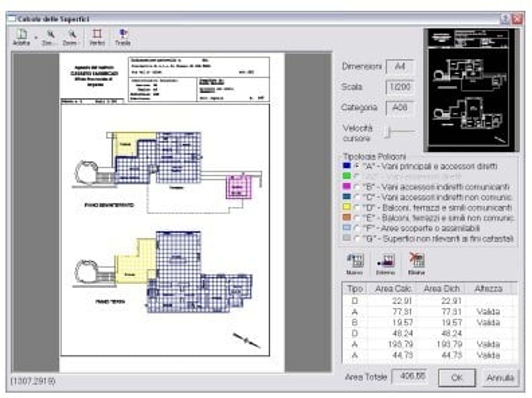Select the table row with area 193.79
The image size is (532, 398).
pyautogui.click(x=429, y=344)
